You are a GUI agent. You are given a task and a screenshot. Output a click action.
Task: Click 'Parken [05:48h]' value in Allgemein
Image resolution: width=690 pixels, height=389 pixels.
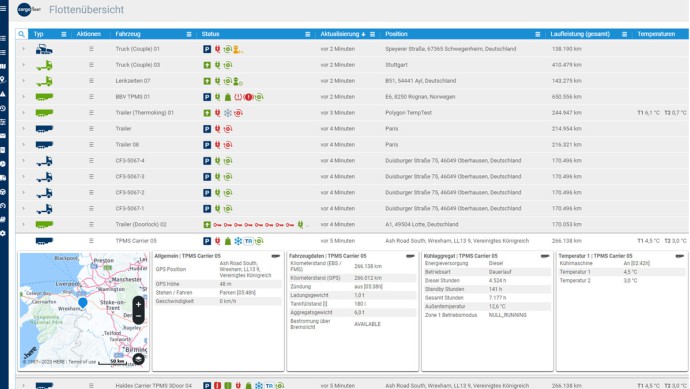click(x=237, y=293)
